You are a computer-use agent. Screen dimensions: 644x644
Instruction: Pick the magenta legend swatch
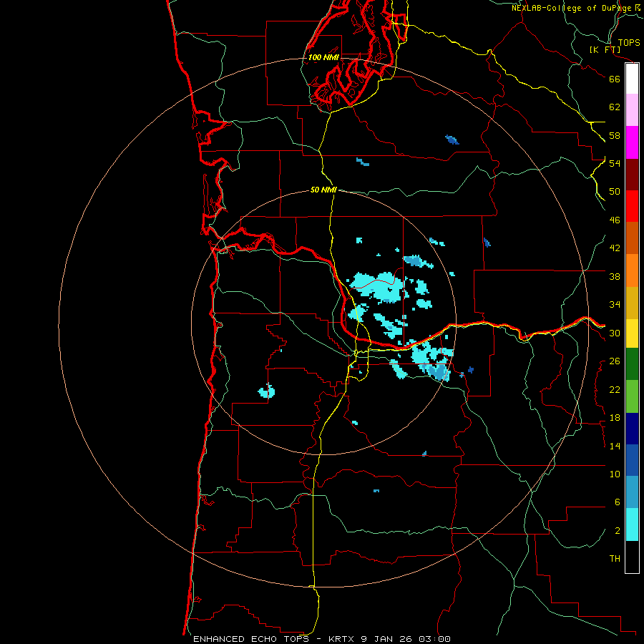[632, 142]
